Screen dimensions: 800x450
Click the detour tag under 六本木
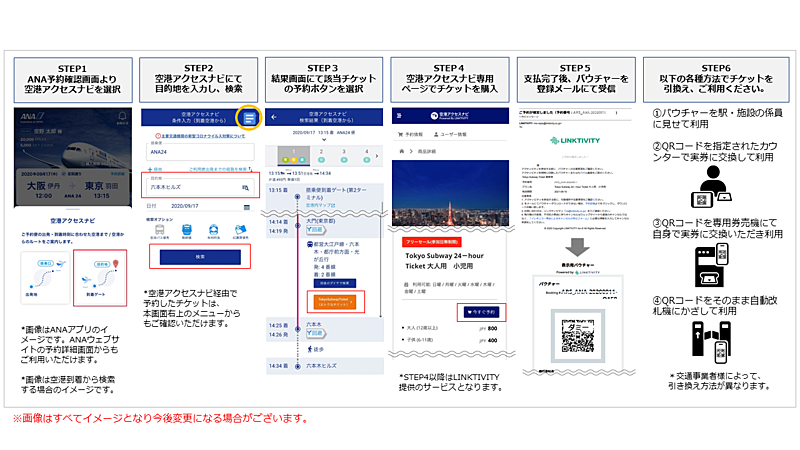tap(315, 333)
